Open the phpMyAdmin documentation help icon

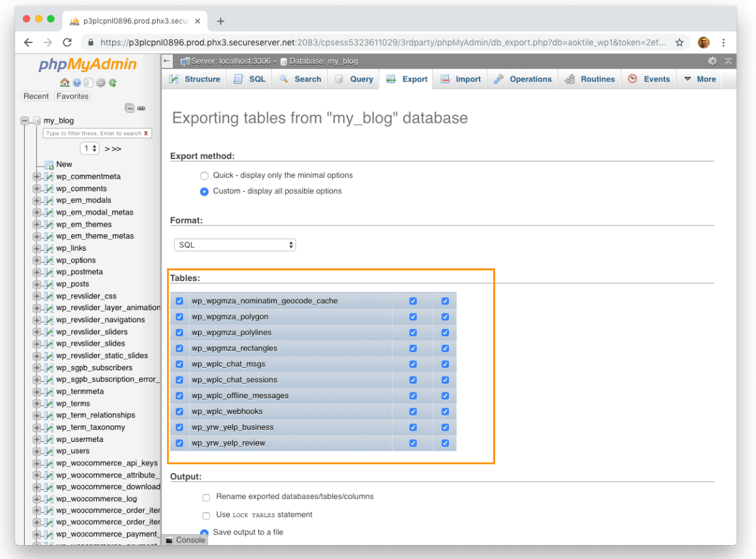(77, 82)
